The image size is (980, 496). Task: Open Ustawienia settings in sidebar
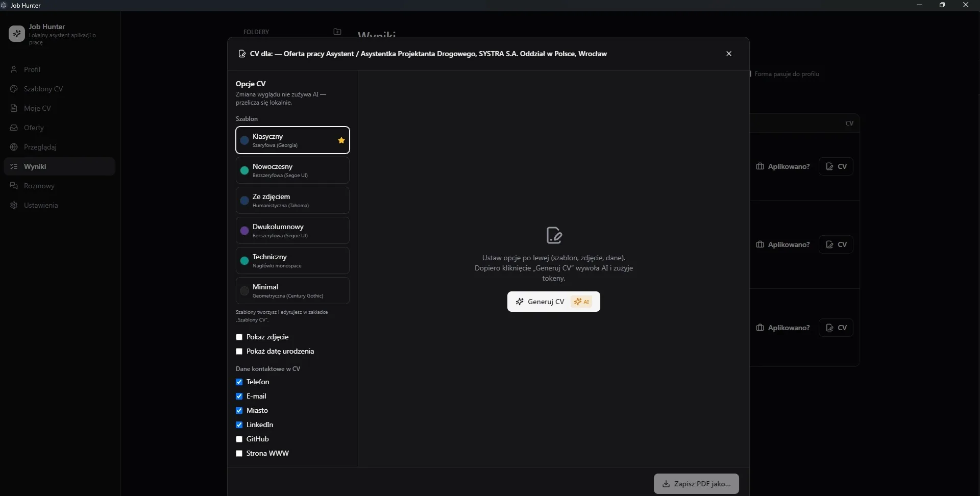coord(59,205)
